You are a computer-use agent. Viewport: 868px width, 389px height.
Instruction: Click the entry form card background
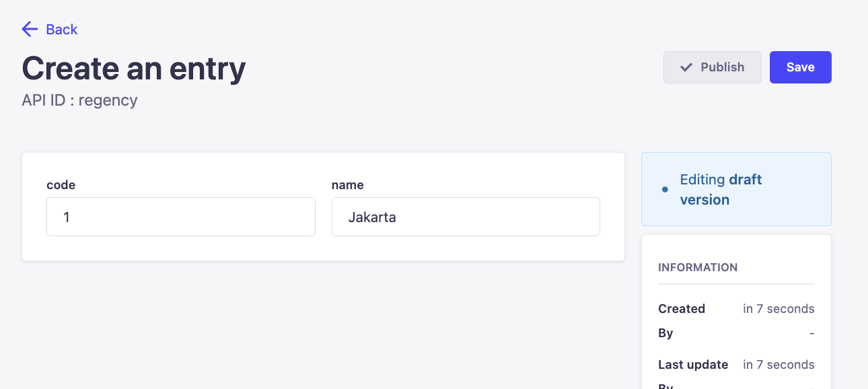(323, 249)
